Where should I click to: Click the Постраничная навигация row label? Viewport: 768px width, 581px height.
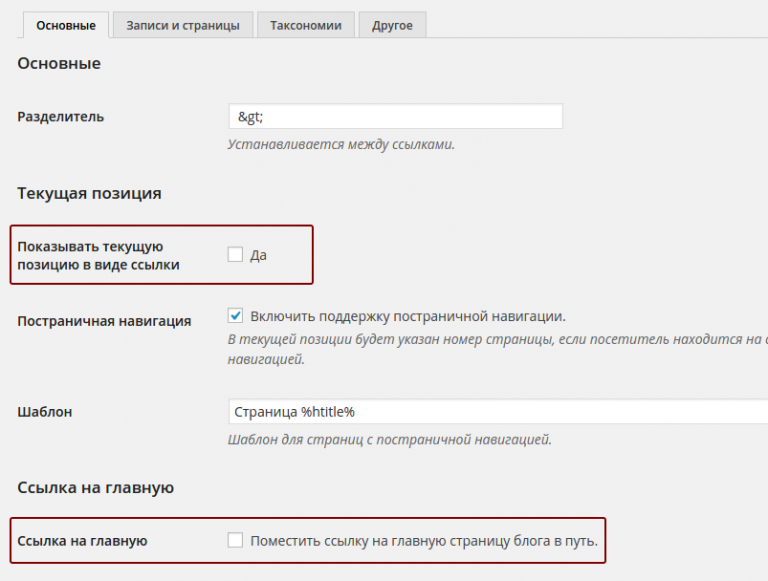(x=104, y=321)
